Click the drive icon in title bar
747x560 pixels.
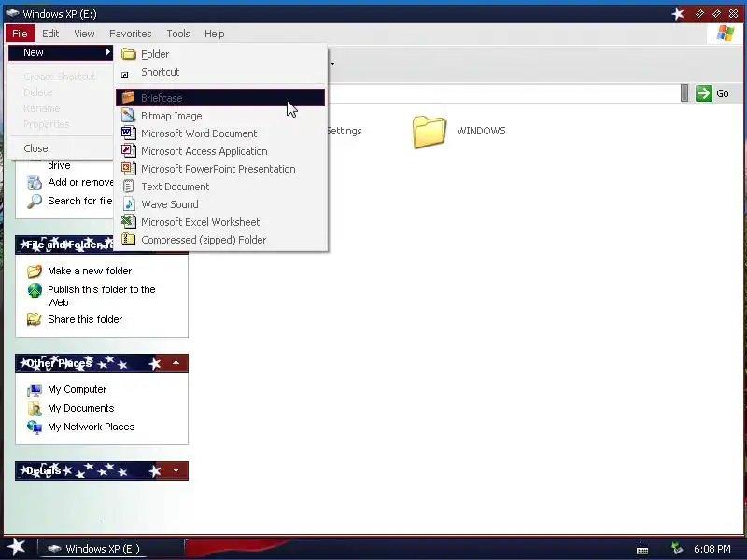(12, 13)
